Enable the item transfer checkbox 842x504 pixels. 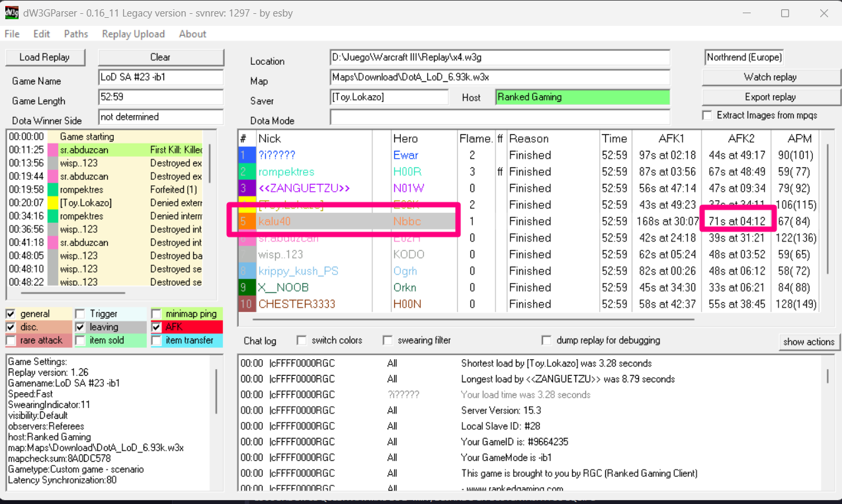click(x=156, y=340)
